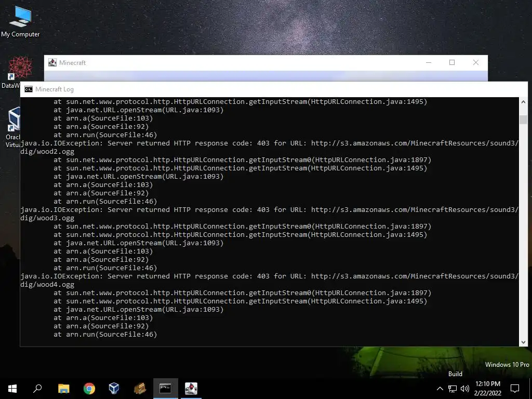Click the log scrollbar thumb
The width and height of the screenshot is (532, 399).
523,120
